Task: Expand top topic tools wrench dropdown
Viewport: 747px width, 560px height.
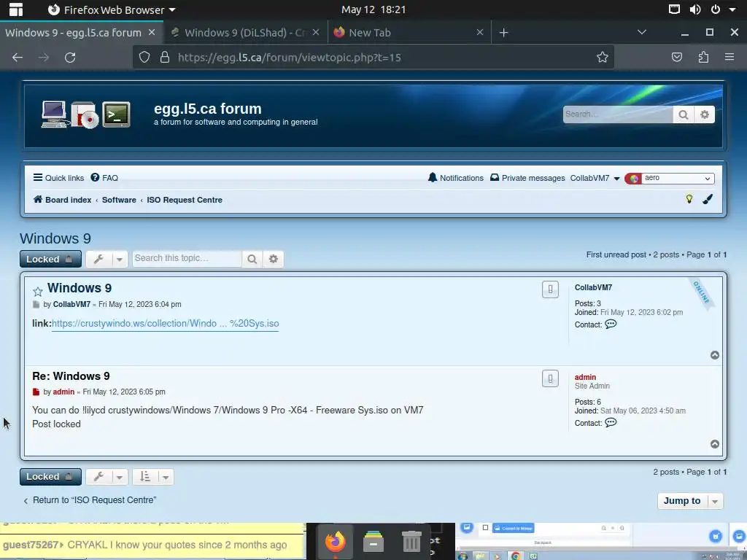Action: [107, 259]
